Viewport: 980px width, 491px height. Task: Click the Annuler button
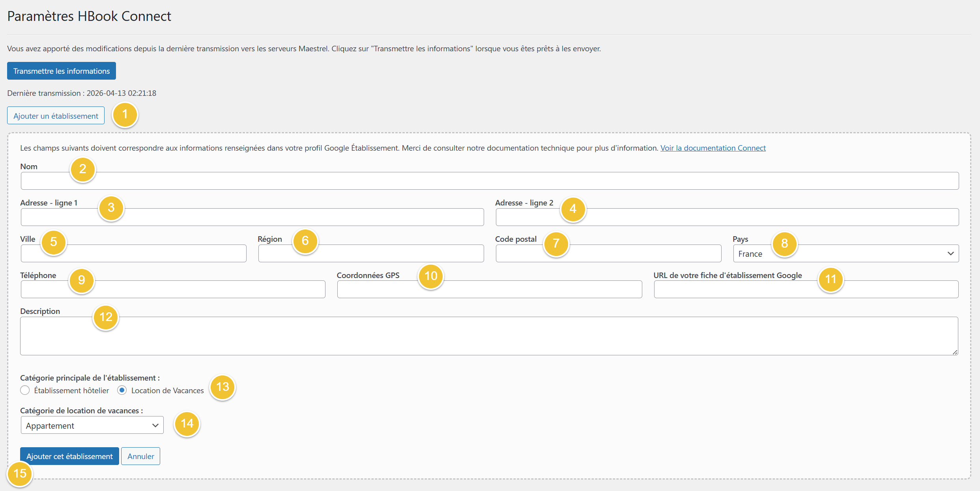coord(140,456)
